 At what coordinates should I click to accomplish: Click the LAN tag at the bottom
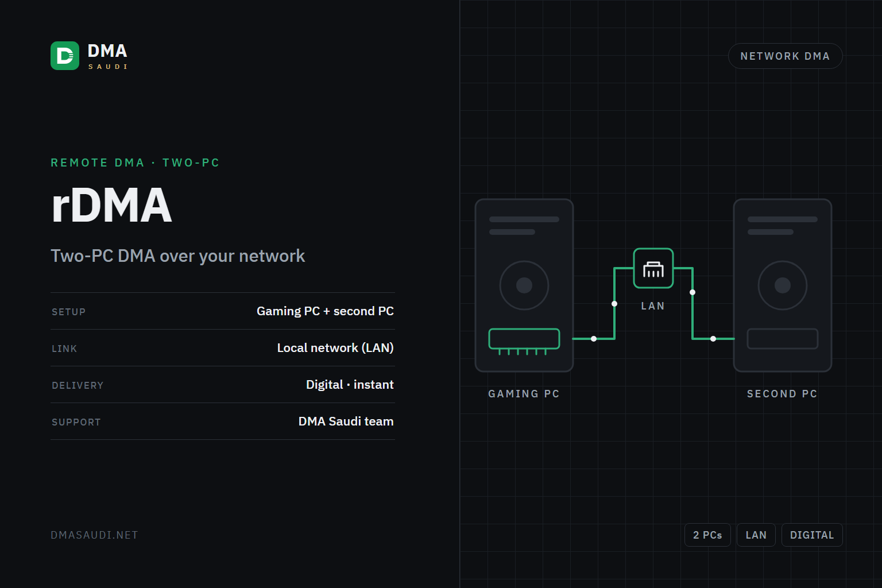[x=756, y=535]
